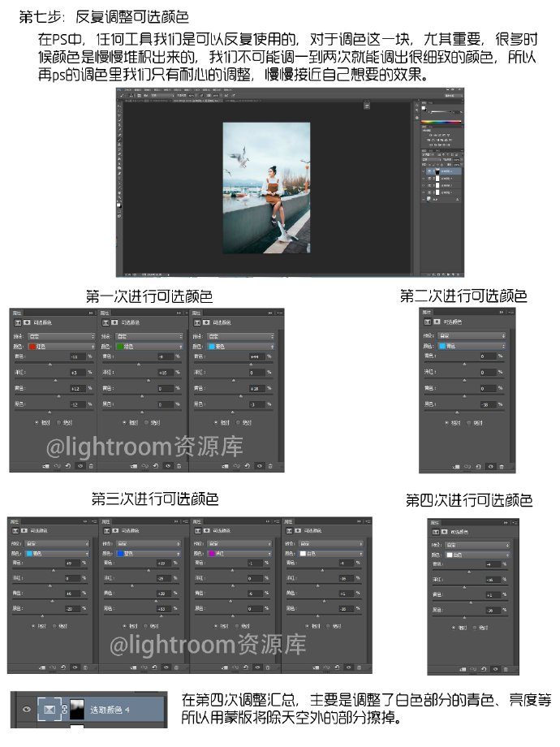
Task: Click 属性 tab of third-round white panel
Action: tap(289, 521)
